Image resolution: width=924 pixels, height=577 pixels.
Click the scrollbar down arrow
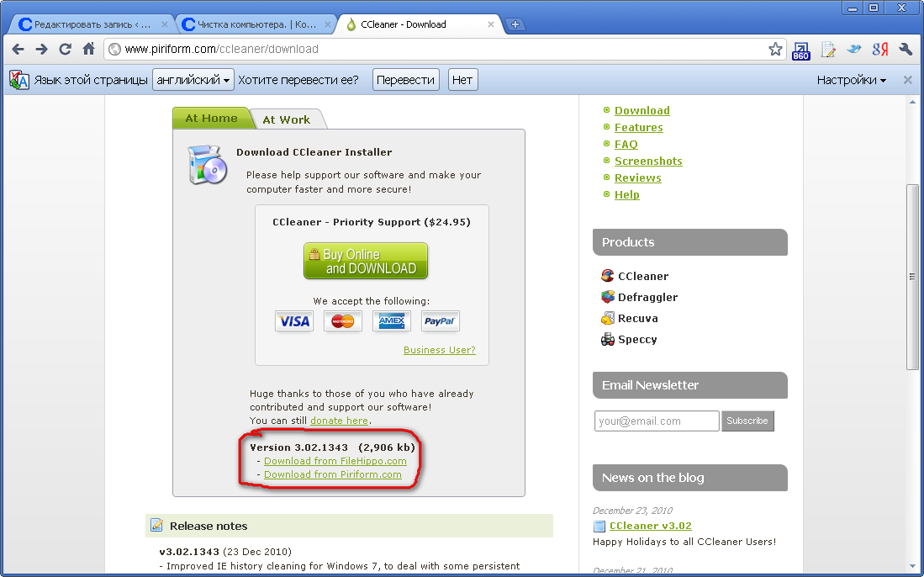point(912,567)
